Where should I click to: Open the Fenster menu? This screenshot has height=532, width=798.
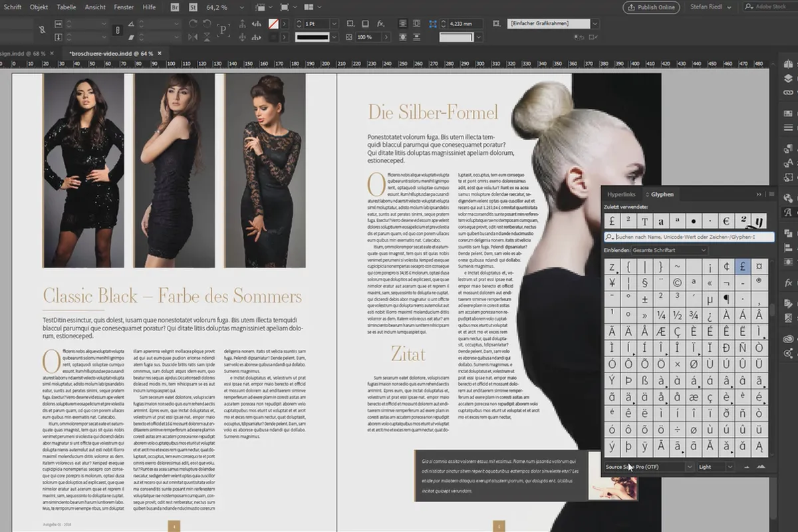(124, 7)
